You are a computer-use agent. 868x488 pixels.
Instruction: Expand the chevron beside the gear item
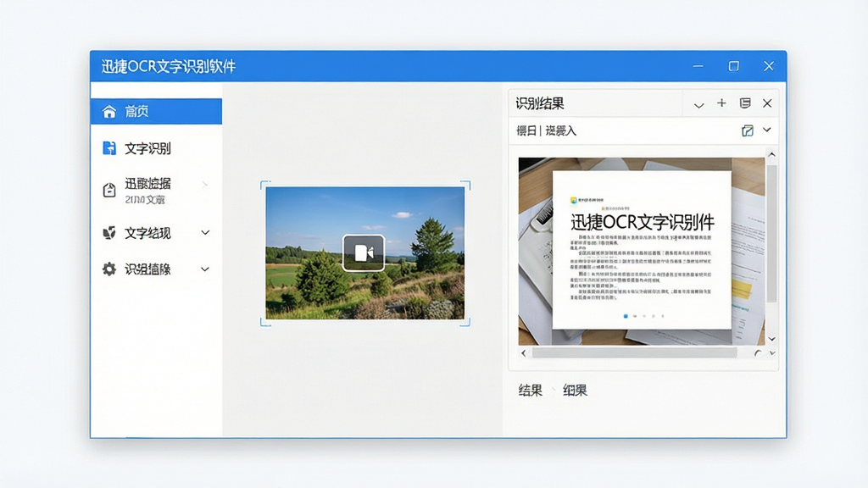click(205, 269)
